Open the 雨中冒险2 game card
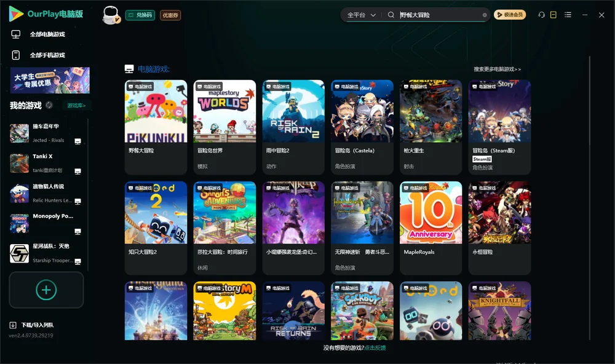The image size is (615, 364). (293, 127)
